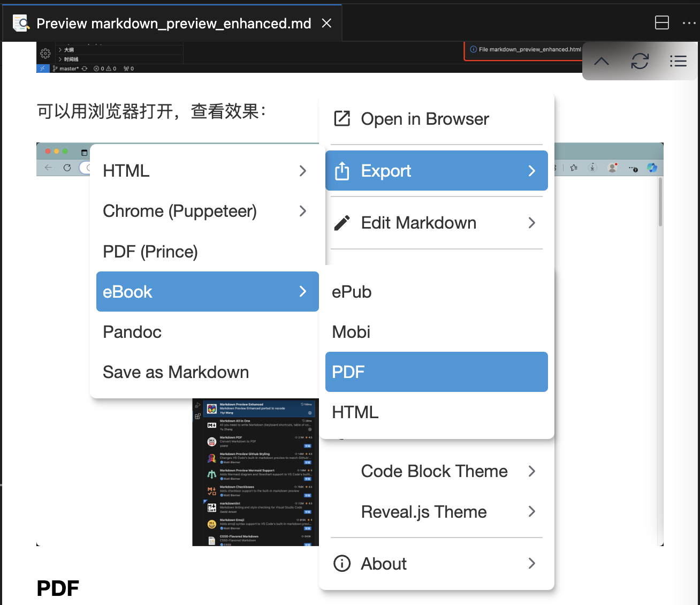Click the Open in Browser icon
Screen dimensions: 700x605
pyautogui.click(x=342, y=118)
